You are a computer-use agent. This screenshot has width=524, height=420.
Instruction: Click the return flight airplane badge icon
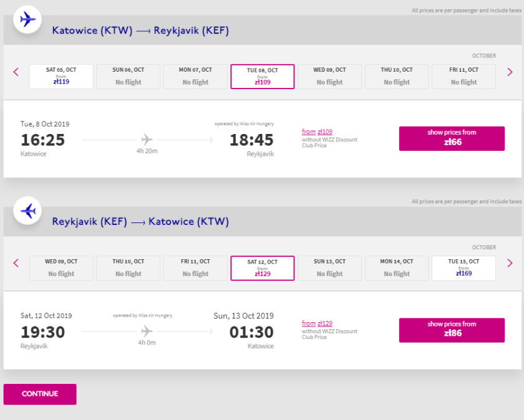27,211
